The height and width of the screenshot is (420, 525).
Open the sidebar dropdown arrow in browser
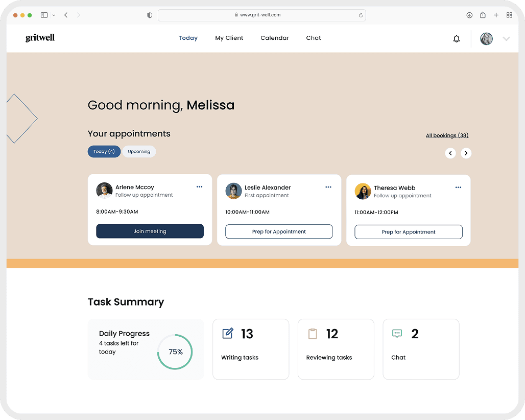[x=54, y=15]
